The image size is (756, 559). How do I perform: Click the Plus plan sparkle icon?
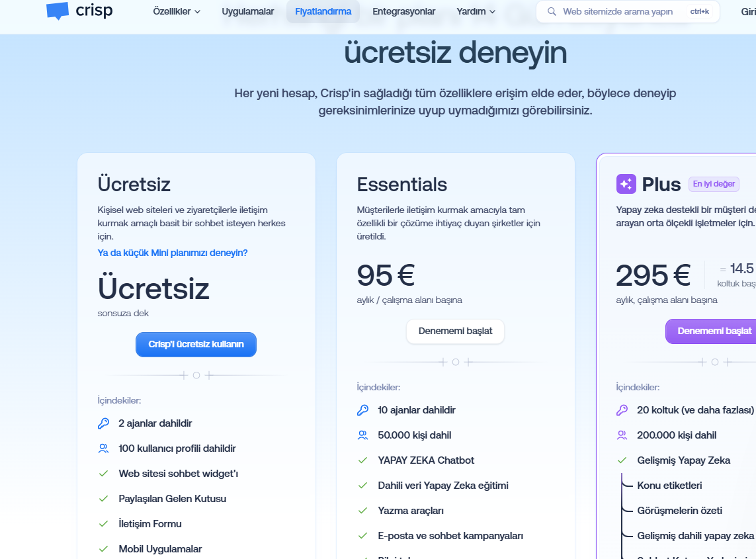(626, 184)
